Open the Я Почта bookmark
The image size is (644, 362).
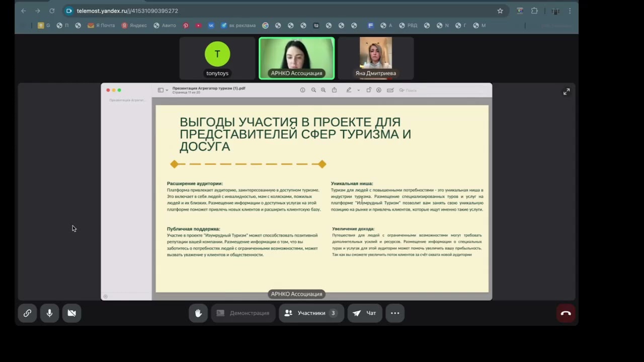101,25
